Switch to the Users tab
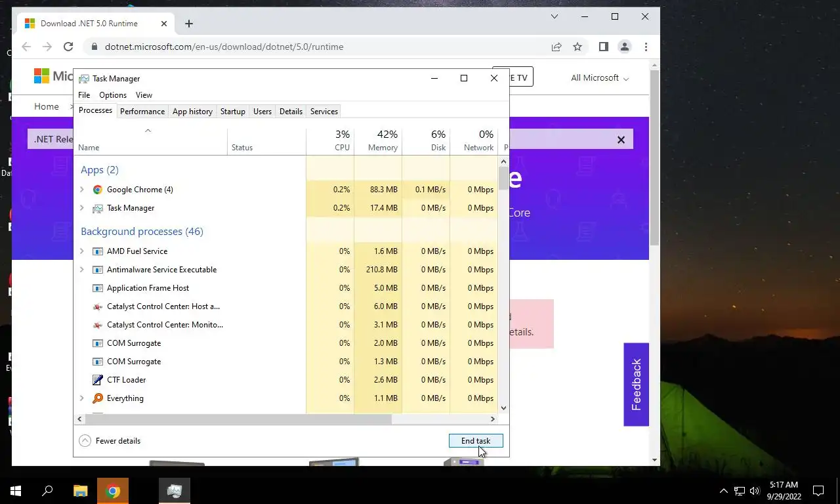Screen dimensions: 840x504 tap(262, 112)
